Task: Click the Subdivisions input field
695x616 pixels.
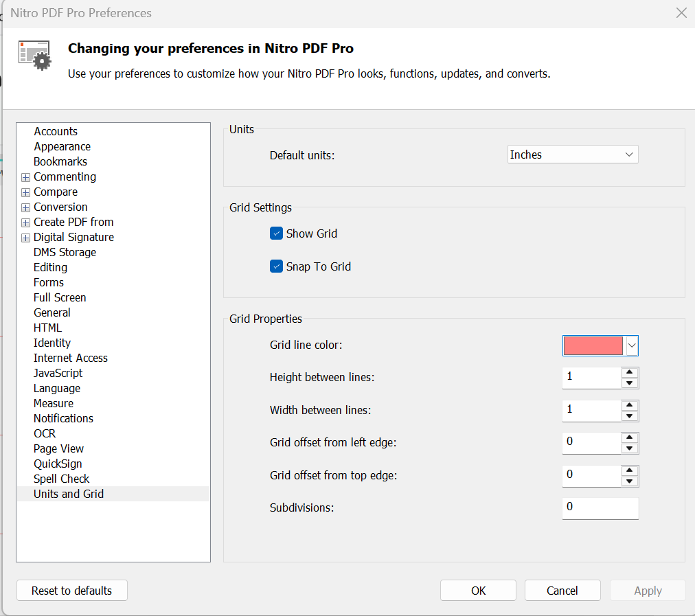Action: [600, 508]
